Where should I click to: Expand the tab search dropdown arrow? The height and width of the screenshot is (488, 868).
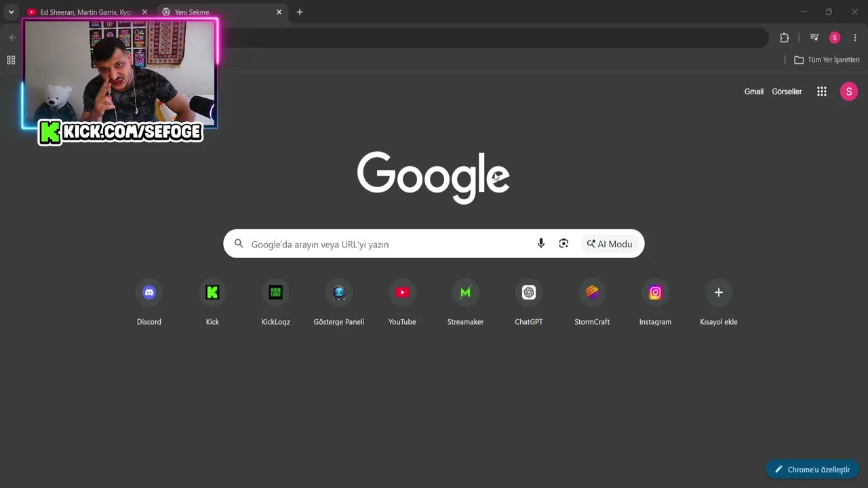[11, 12]
